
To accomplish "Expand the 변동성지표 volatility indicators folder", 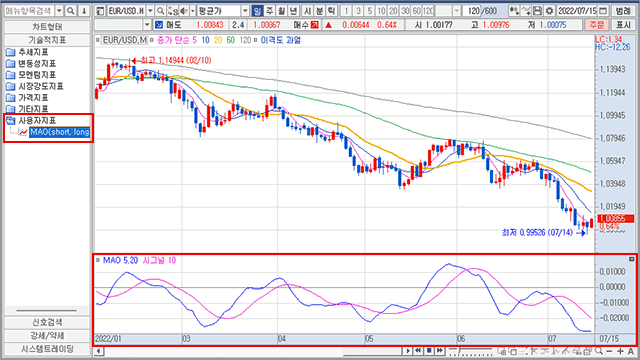I will pyautogui.click(x=31, y=64).
